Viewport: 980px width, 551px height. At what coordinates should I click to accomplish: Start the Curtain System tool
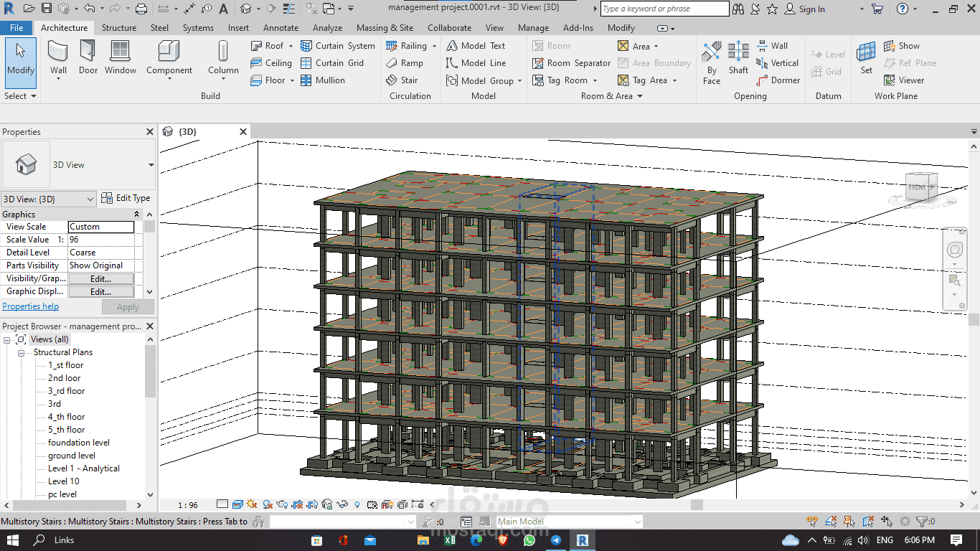coord(338,45)
